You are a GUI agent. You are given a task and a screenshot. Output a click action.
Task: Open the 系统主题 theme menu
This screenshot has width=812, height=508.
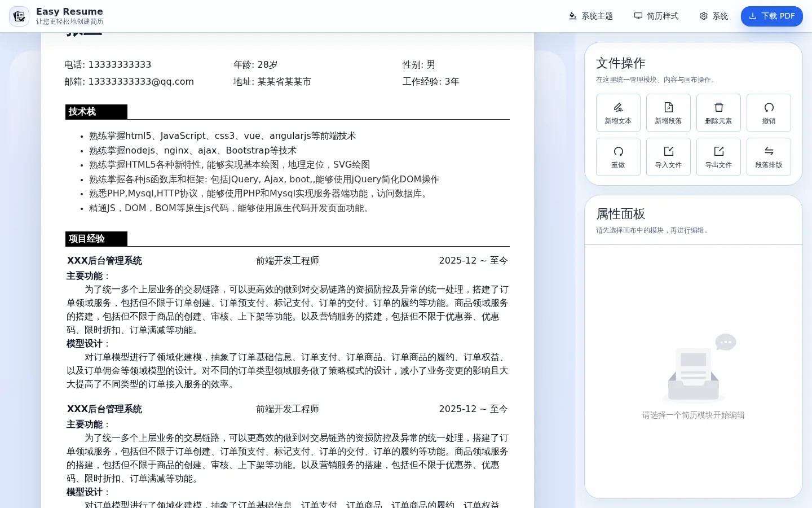(590, 16)
